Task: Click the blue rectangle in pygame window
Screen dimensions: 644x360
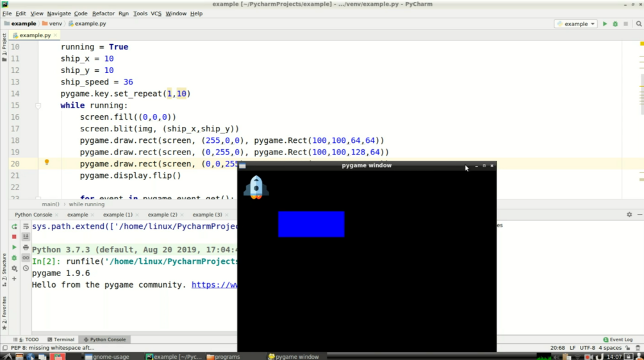Action: [x=311, y=224]
